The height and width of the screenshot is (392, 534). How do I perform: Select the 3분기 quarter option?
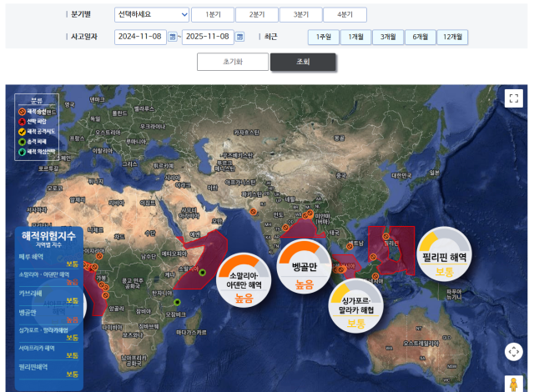pos(300,15)
